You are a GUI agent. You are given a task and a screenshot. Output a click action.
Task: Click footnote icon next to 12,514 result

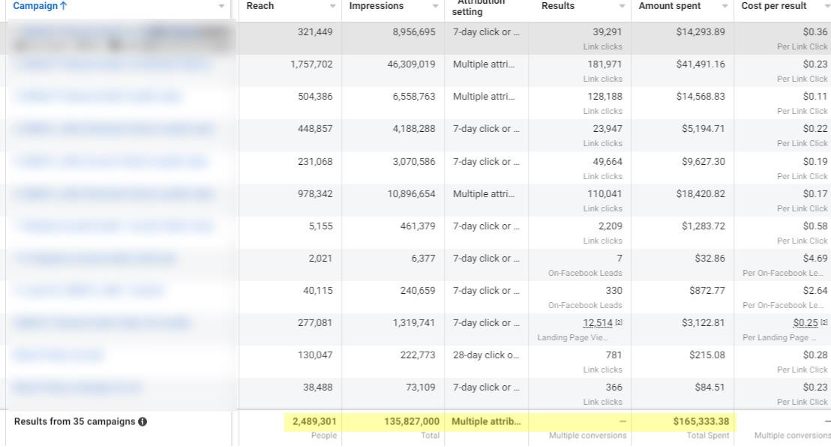(619, 323)
